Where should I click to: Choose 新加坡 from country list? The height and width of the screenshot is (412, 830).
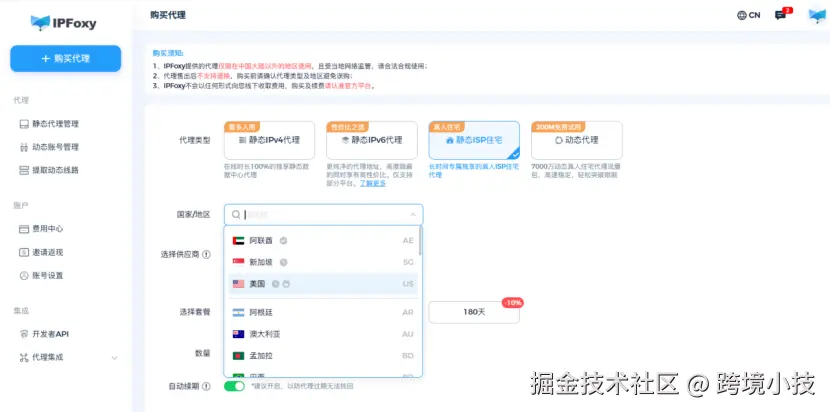pos(323,262)
